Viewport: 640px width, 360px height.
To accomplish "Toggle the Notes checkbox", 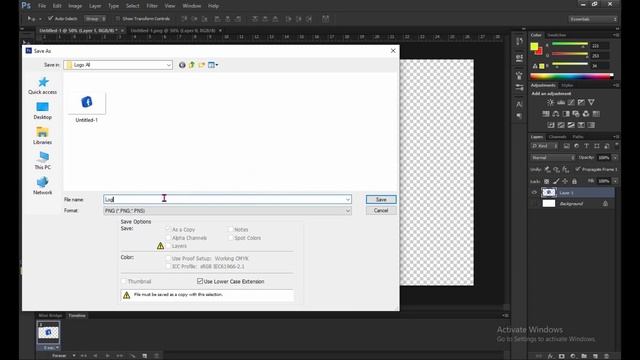I will click(x=231, y=230).
